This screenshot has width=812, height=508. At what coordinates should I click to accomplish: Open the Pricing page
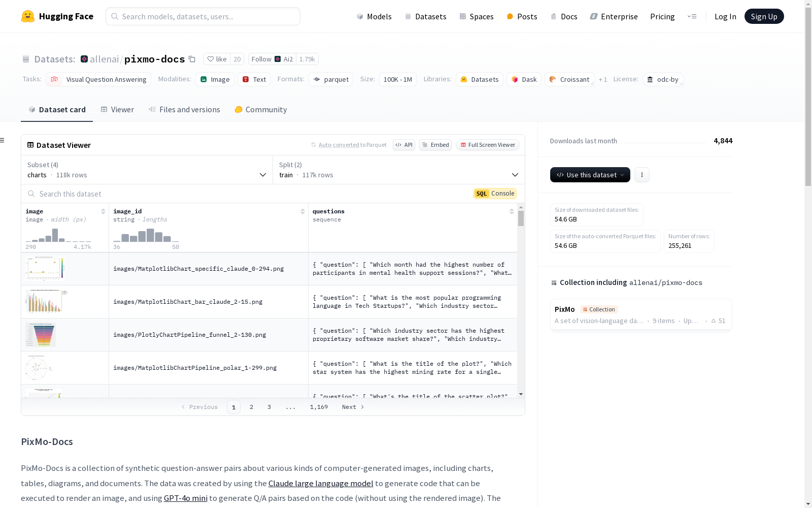[x=662, y=16]
